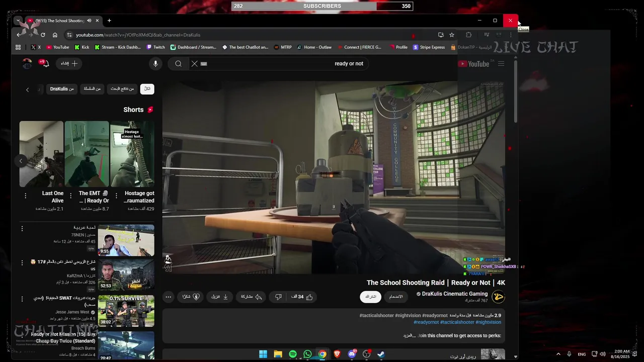Click the #readyornot blue hashtag link

click(x=426, y=322)
